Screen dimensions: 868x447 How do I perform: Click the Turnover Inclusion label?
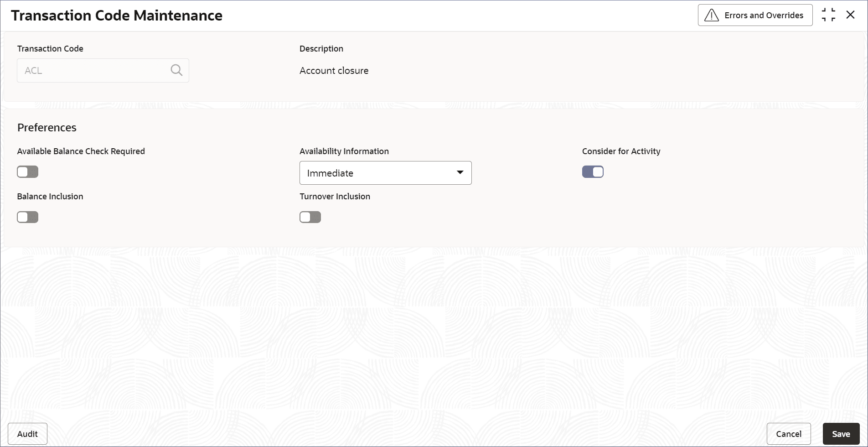(x=335, y=197)
